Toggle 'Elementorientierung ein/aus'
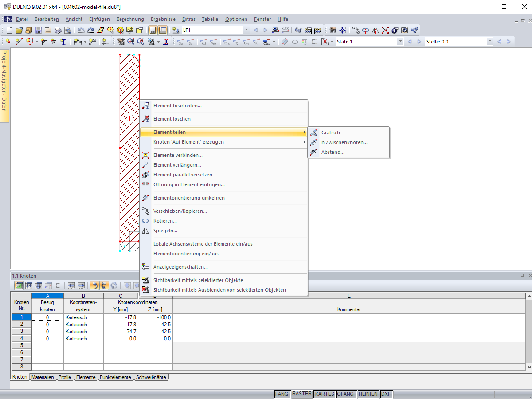The width and height of the screenshot is (532, 399). pos(223,254)
